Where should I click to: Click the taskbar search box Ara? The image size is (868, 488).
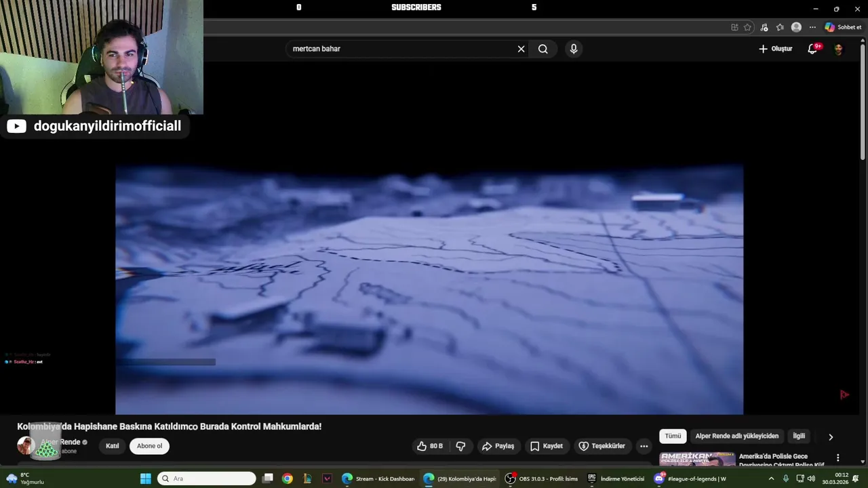[207, 479]
